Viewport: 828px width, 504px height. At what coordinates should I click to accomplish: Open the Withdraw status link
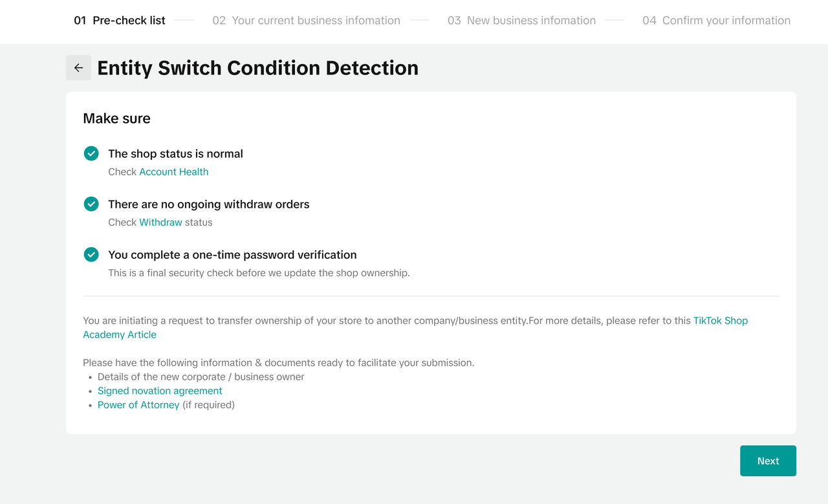pyautogui.click(x=160, y=222)
